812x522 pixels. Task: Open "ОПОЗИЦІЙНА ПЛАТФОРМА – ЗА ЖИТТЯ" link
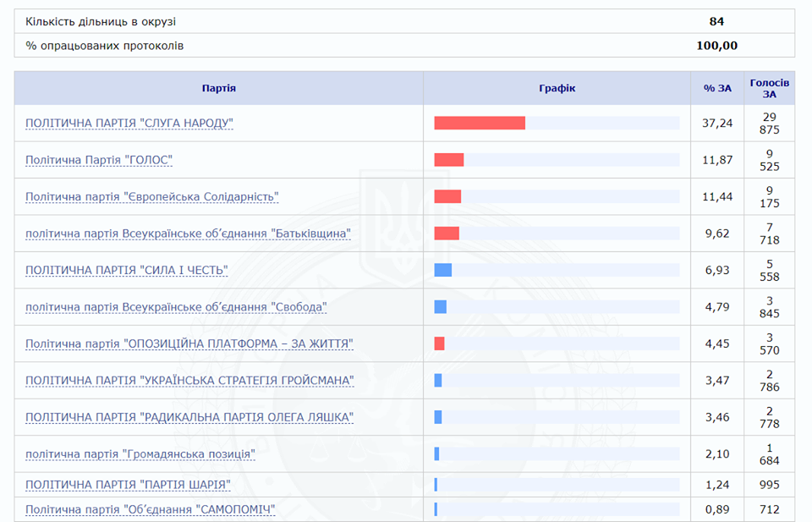point(189,343)
